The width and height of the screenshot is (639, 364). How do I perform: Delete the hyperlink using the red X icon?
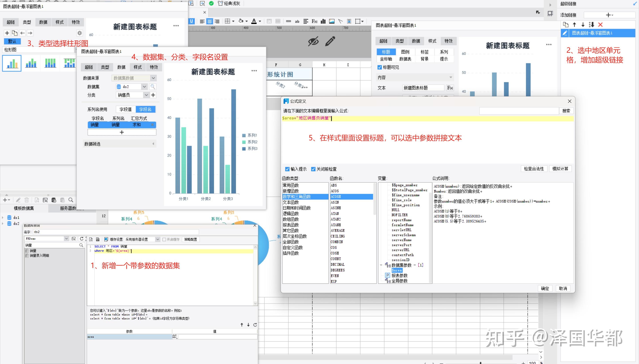point(600,25)
